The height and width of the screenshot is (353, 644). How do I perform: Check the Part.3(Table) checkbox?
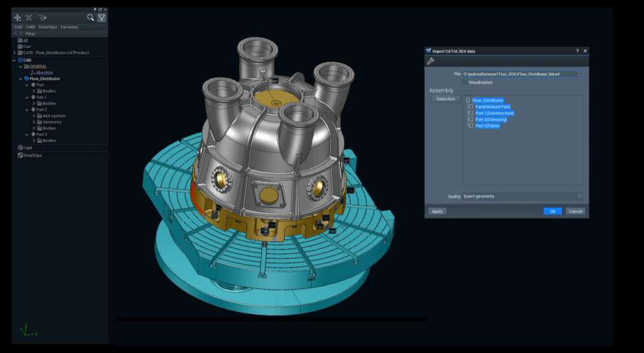[x=471, y=126]
